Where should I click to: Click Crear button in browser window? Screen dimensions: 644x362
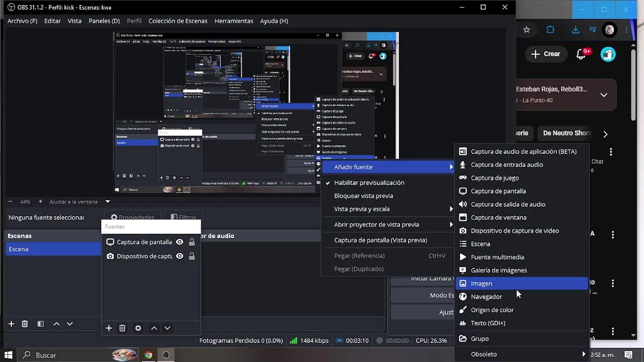[x=545, y=54]
